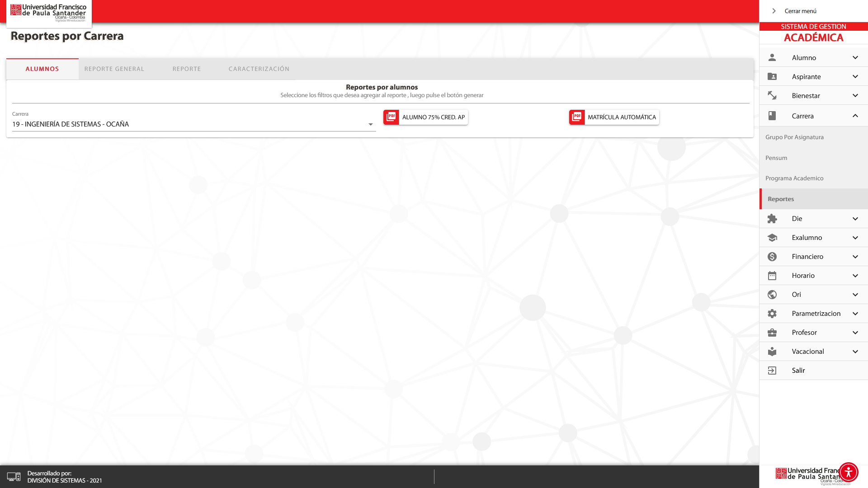The height and width of the screenshot is (488, 868).
Task: Click the Parametrizacion gear icon
Action: [x=772, y=314]
